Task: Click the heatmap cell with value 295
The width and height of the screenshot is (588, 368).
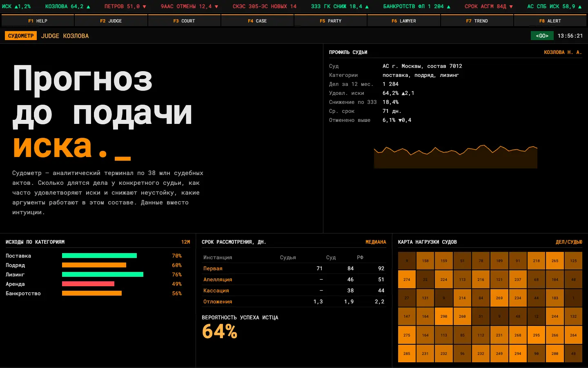Action: 536,335
